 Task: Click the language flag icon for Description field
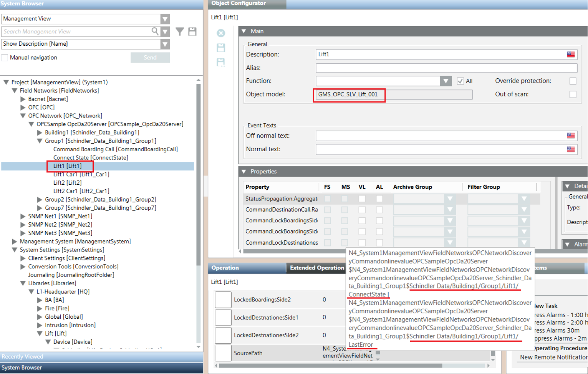tap(571, 55)
